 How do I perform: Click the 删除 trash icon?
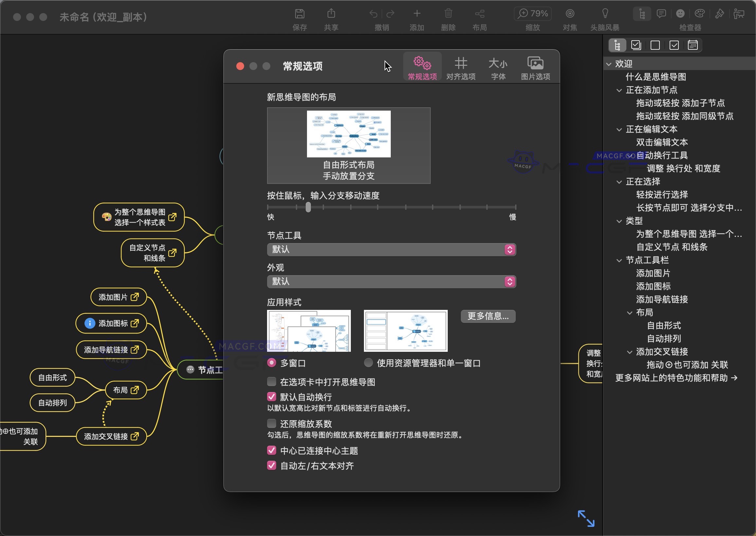pyautogui.click(x=448, y=14)
